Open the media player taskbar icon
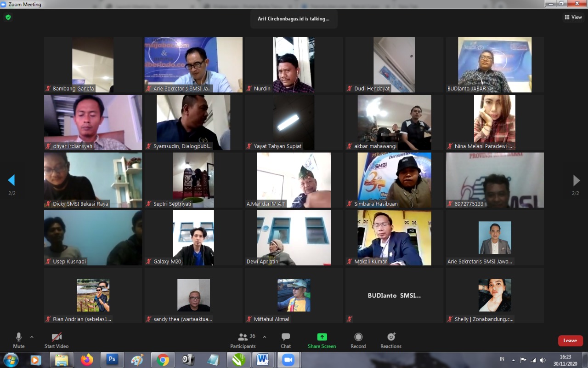 click(x=36, y=360)
